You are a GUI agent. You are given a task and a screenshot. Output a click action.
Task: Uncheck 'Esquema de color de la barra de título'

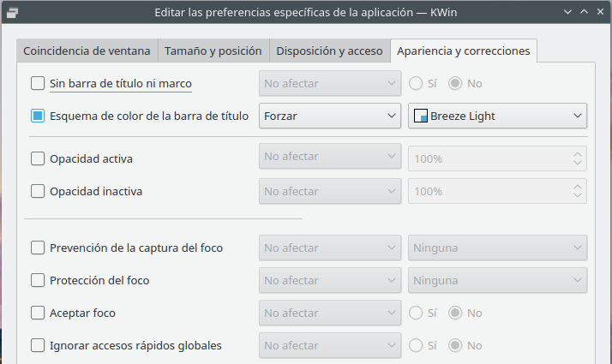click(38, 116)
